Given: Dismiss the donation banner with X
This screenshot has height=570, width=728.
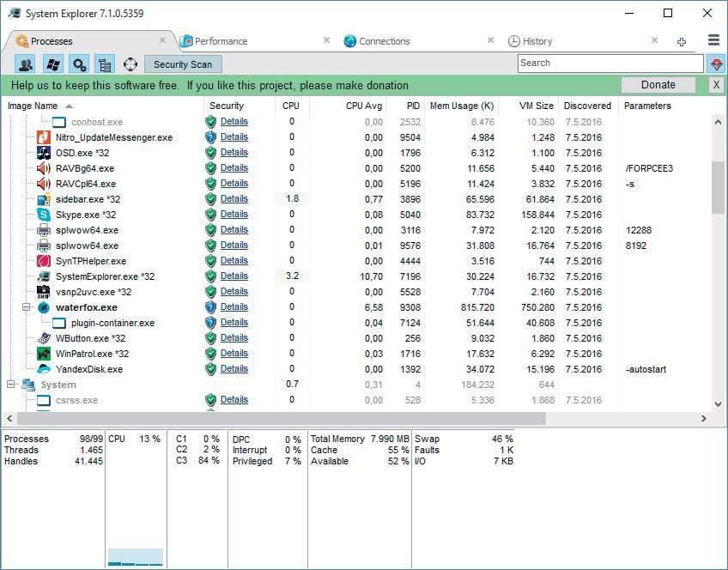Looking at the screenshot, I should [716, 85].
